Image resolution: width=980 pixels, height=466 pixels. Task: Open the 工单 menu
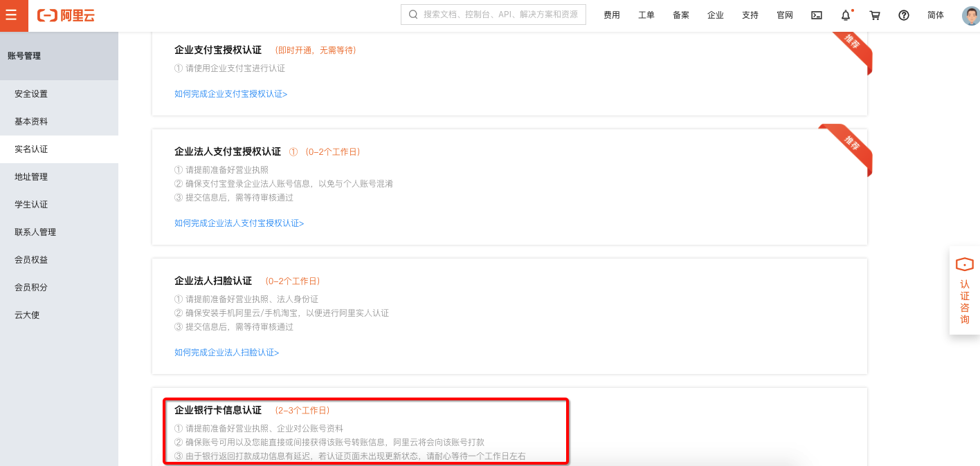[x=646, y=15]
